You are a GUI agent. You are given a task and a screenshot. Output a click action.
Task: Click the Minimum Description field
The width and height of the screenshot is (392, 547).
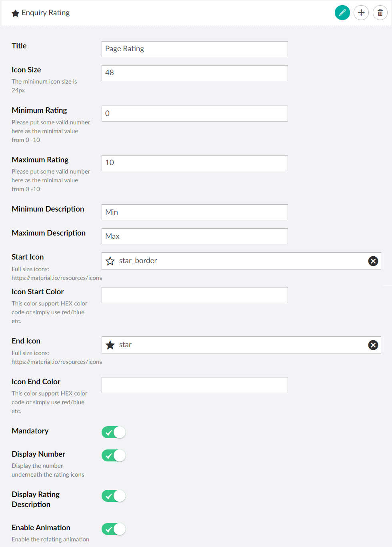click(x=194, y=212)
